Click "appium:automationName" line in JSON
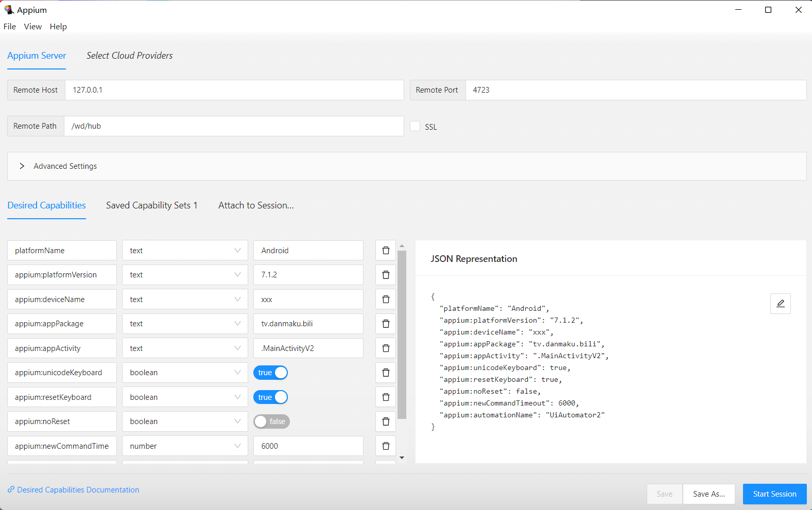 (x=522, y=415)
